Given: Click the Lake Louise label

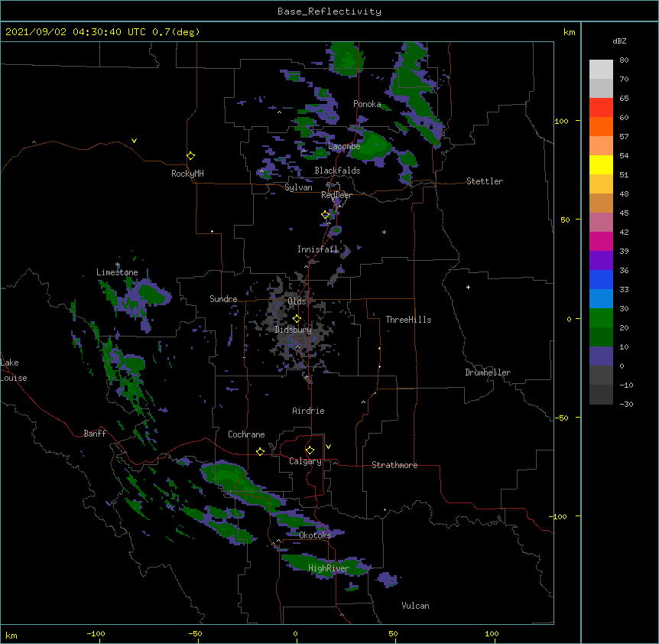Looking at the screenshot, I should 14,370.
